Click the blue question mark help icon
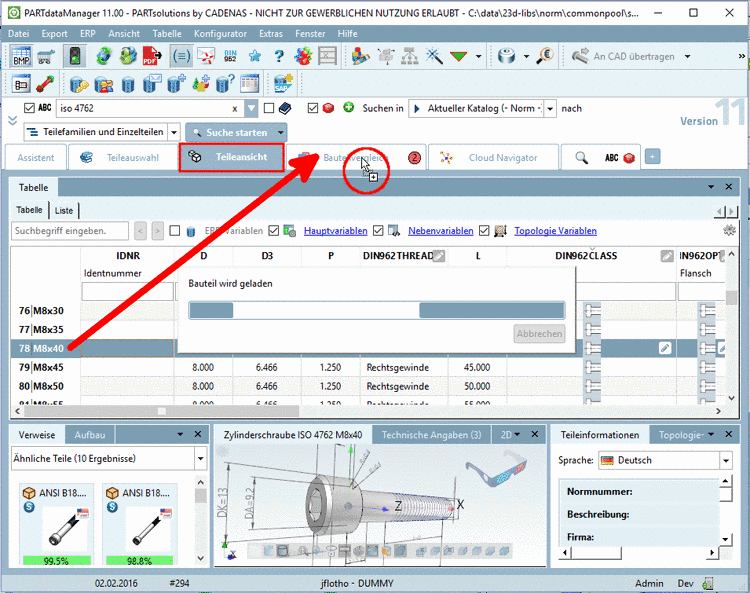 coord(279,56)
